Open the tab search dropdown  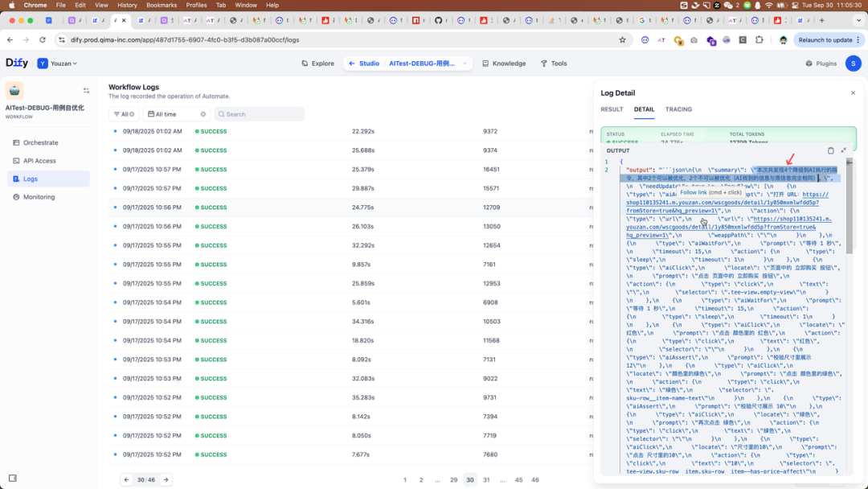click(x=858, y=20)
